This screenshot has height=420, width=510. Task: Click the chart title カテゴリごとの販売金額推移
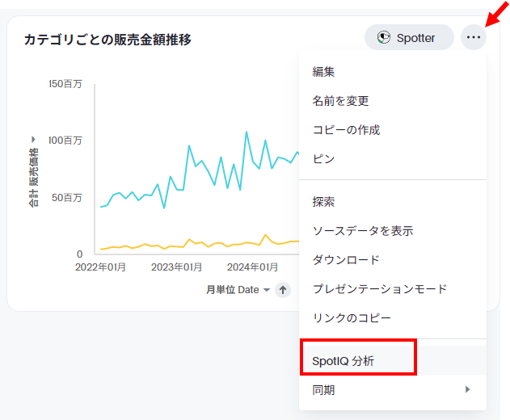coord(107,39)
